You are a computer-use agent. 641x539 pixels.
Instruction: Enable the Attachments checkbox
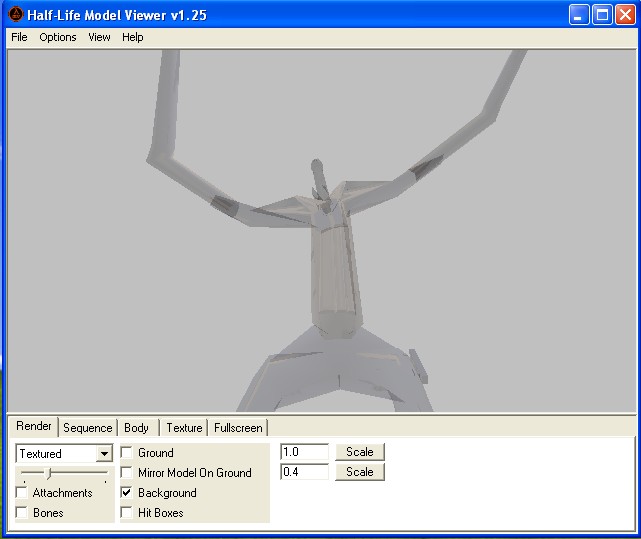click(x=22, y=493)
